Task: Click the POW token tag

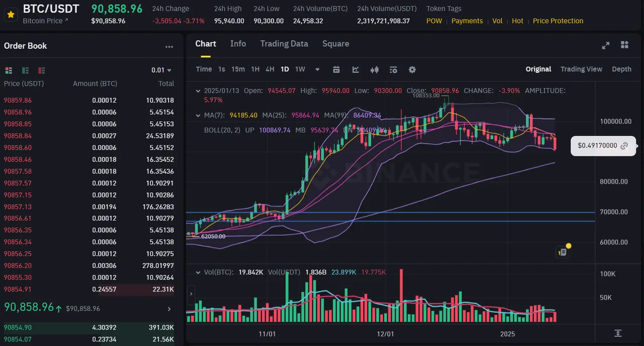Action: point(434,21)
